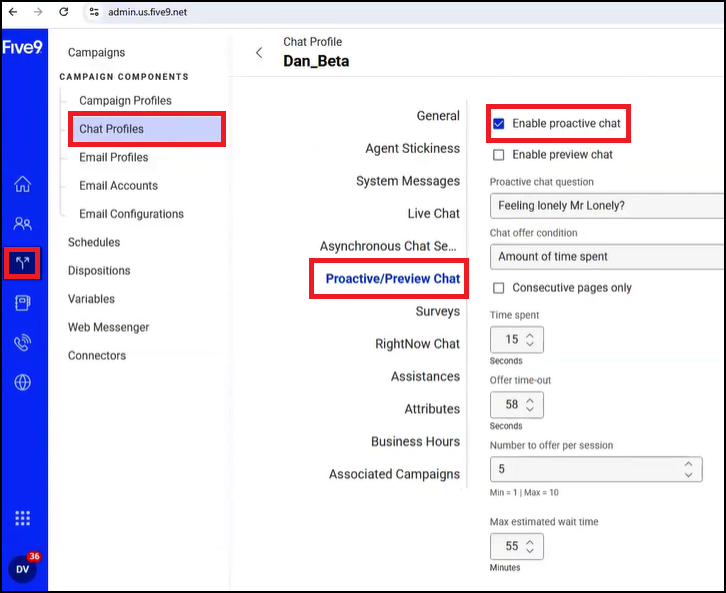Open the Assistances tab
Image resolution: width=726 pixels, height=593 pixels.
click(x=425, y=376)
